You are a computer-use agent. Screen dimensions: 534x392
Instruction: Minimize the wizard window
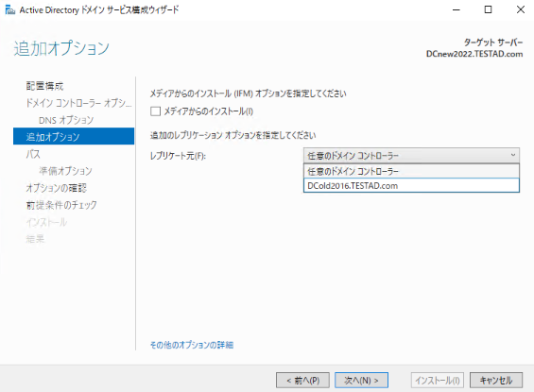456,9
